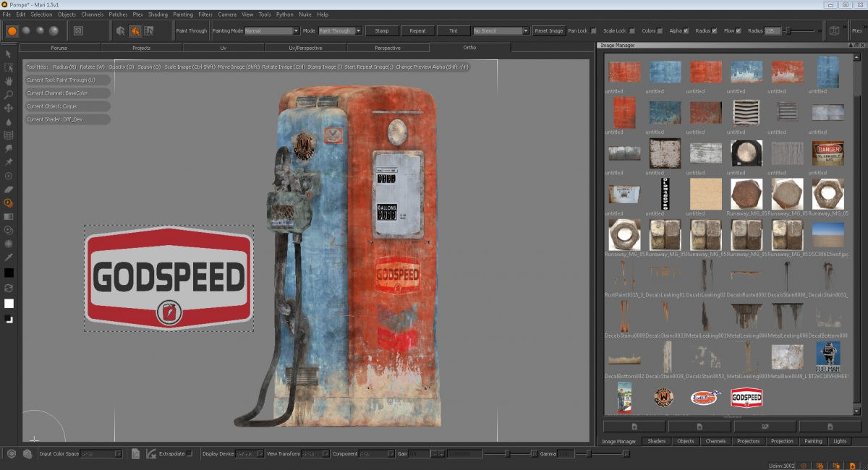Open the Display Device dropdown
This screenshot has width=868, height=470.
(x=249, y=453)
